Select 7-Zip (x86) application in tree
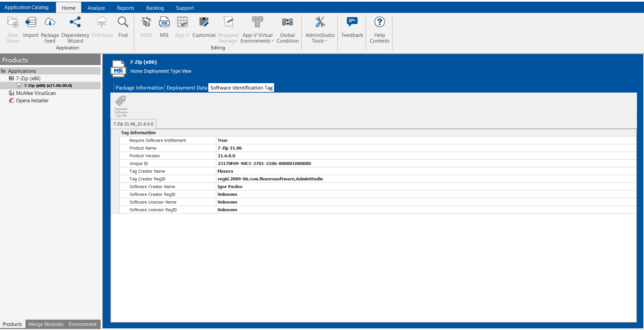The height and width of the screenshot is (330, 644). click(28, 78)
